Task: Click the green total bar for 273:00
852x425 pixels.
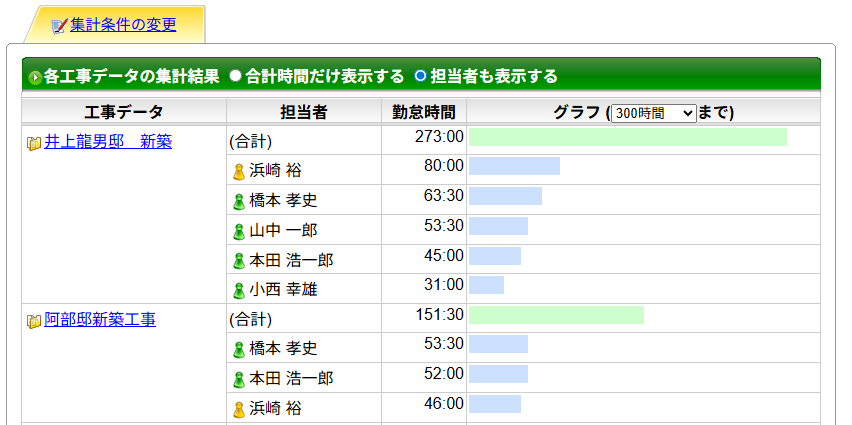Action: (627, 137)
